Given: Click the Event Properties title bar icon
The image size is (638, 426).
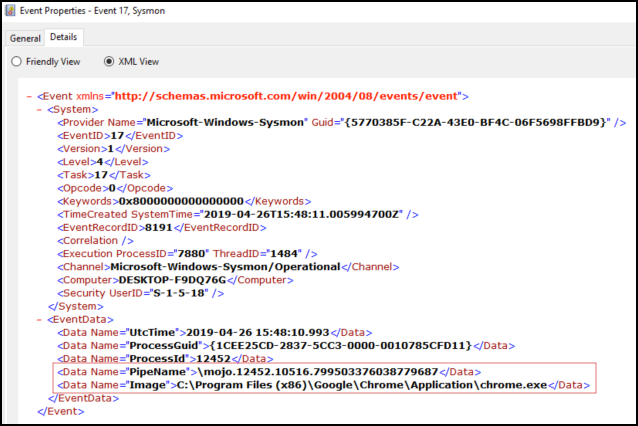Looking at the screenshot, I should (10, 11).
